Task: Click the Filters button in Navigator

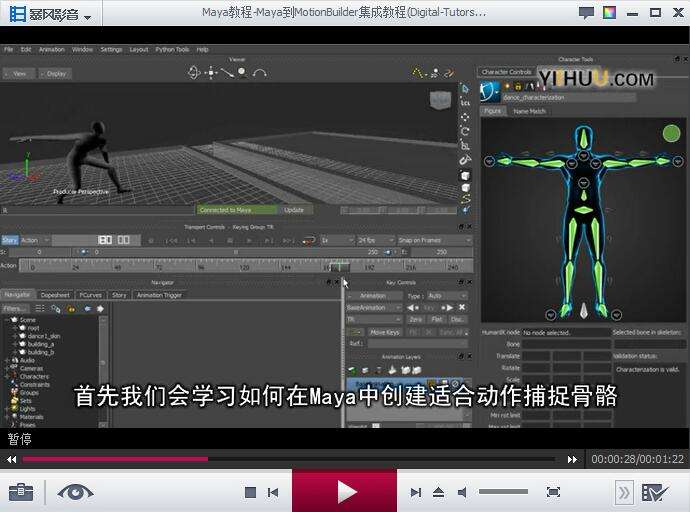Action: 15,309
